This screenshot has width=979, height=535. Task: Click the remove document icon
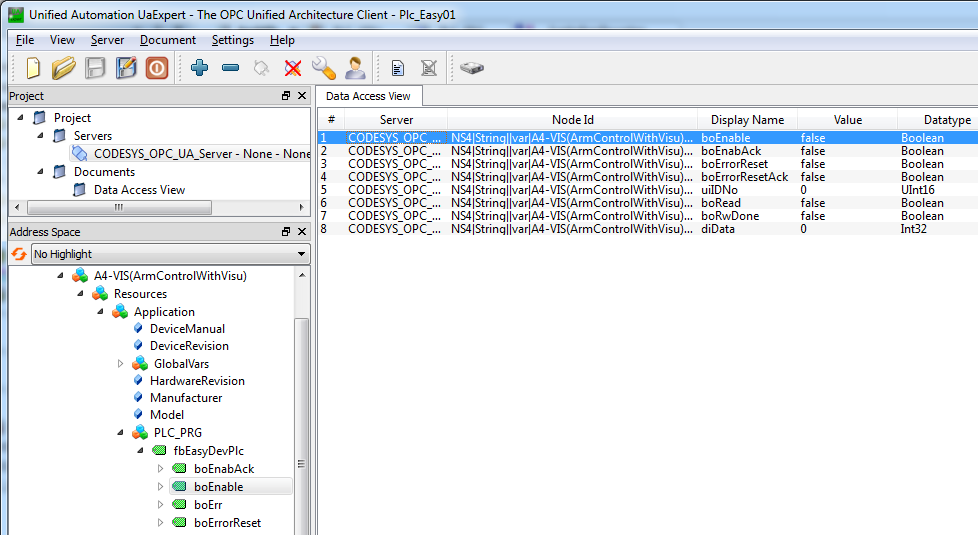[x=429, y=67]
